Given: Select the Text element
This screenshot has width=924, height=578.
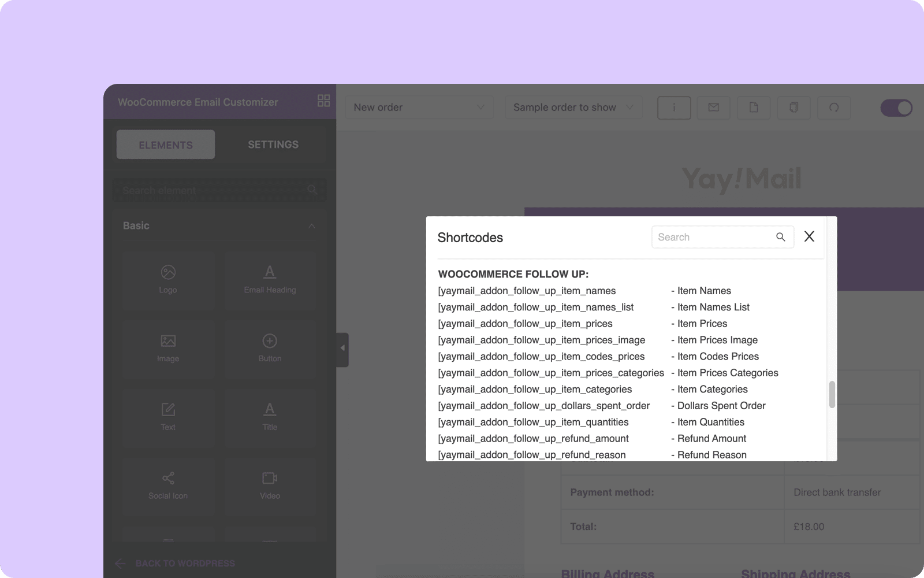Looking at the screenshot, I should click(168, 417).
